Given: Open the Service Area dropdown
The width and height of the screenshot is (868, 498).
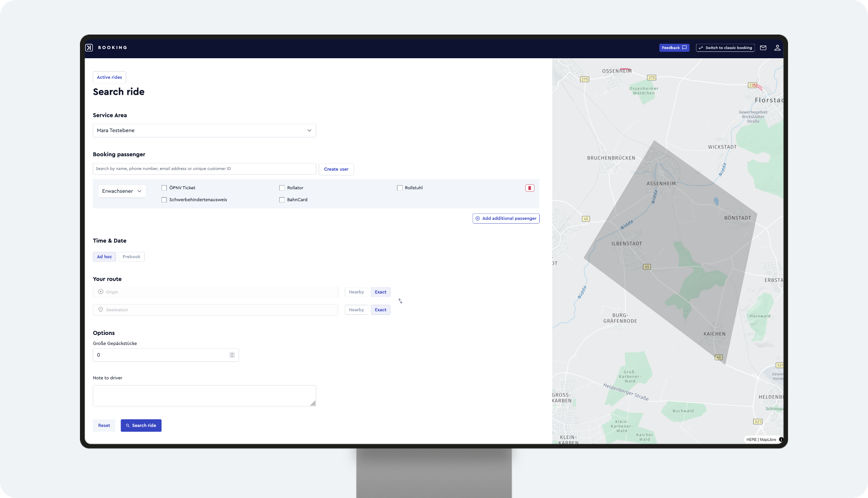Looking at the screenshot, I should point(204,131).
